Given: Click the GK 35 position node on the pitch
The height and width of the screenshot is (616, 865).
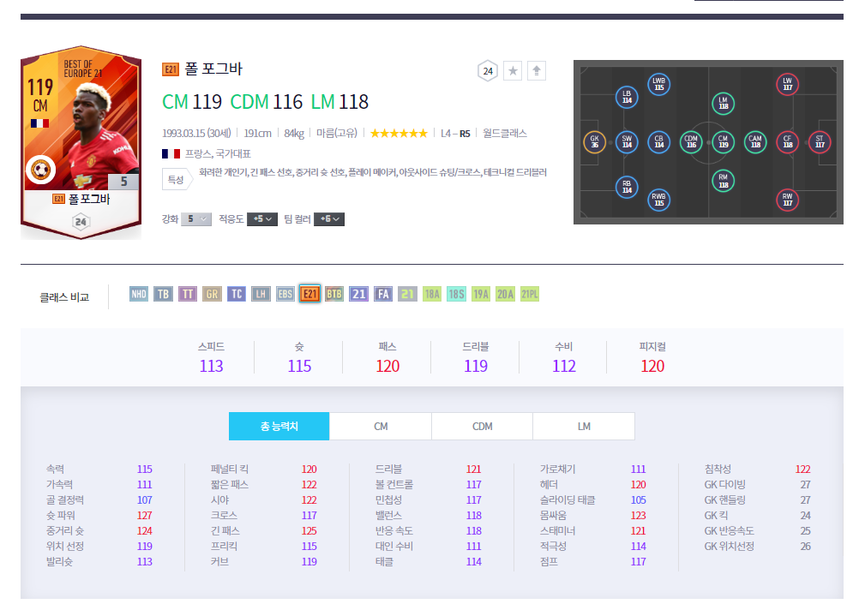Looking at the screenshot, I should pos(595,141).
